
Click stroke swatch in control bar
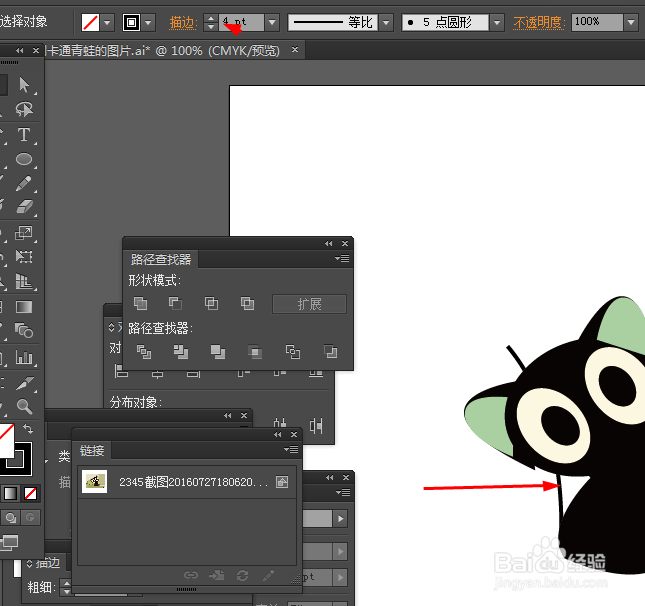pyautogui.click(x=131, y=23)
